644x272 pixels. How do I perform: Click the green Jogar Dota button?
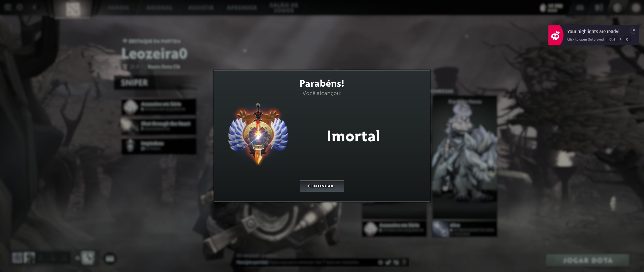click(x=588, y=260)
